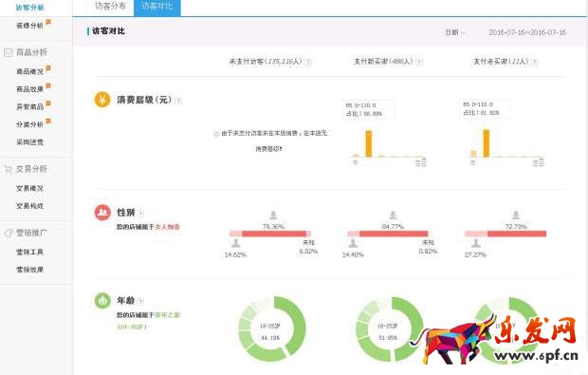Click info icon before 由于未支付访客 notice
Screen dimensions: 588x375
point(216,134)
